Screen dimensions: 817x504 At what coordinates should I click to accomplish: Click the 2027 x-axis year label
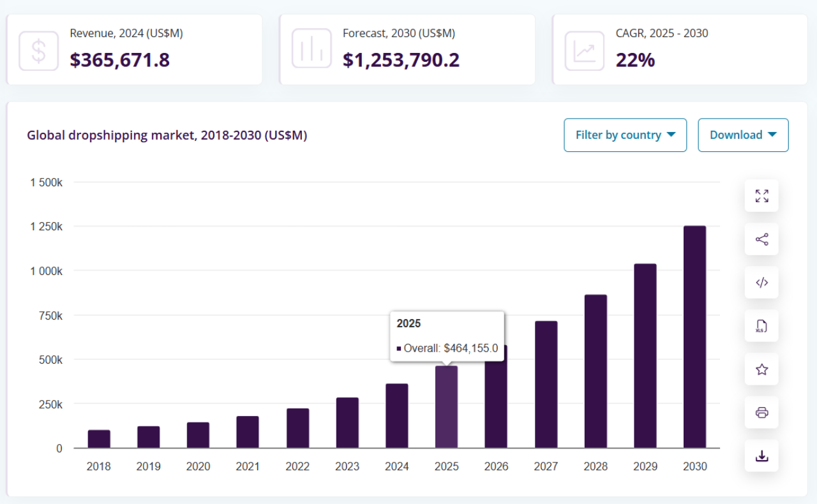546,466
